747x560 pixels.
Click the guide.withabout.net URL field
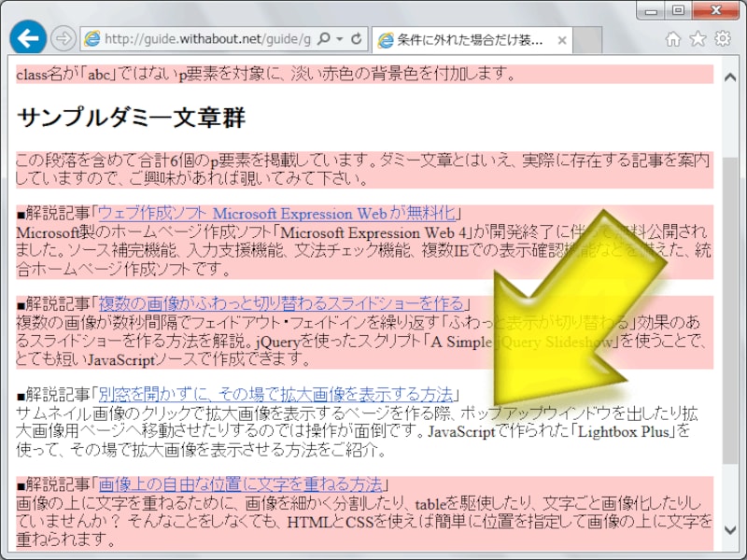coord(205,39)
